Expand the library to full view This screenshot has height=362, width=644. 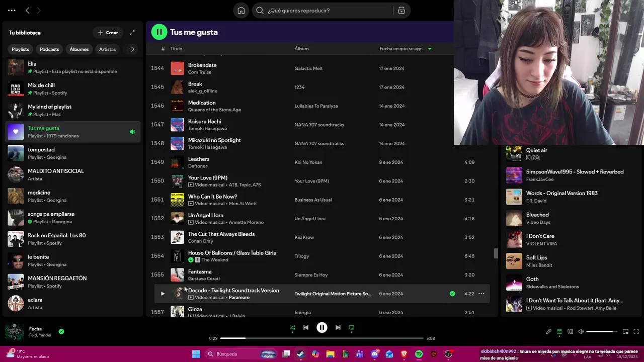[132, 33]
